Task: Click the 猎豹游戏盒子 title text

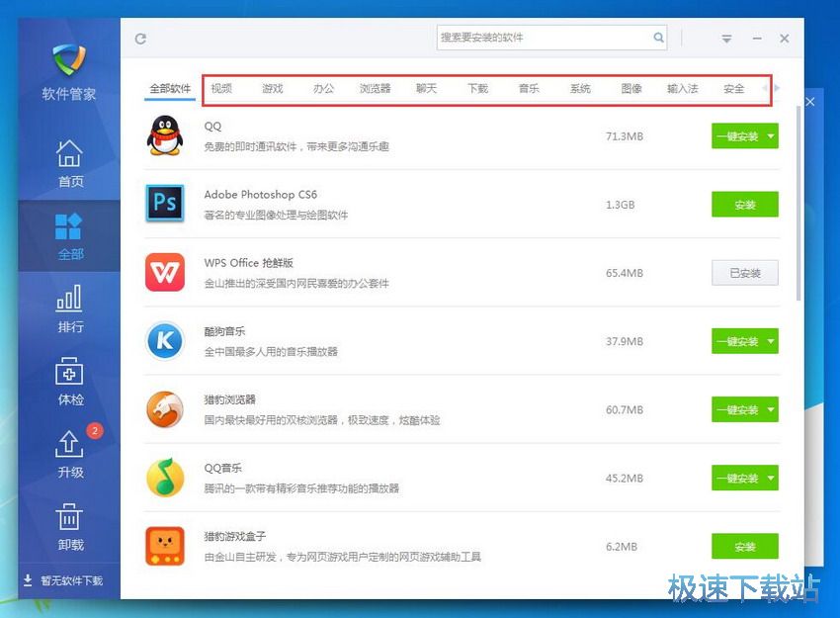Action: tap(234, 536)
